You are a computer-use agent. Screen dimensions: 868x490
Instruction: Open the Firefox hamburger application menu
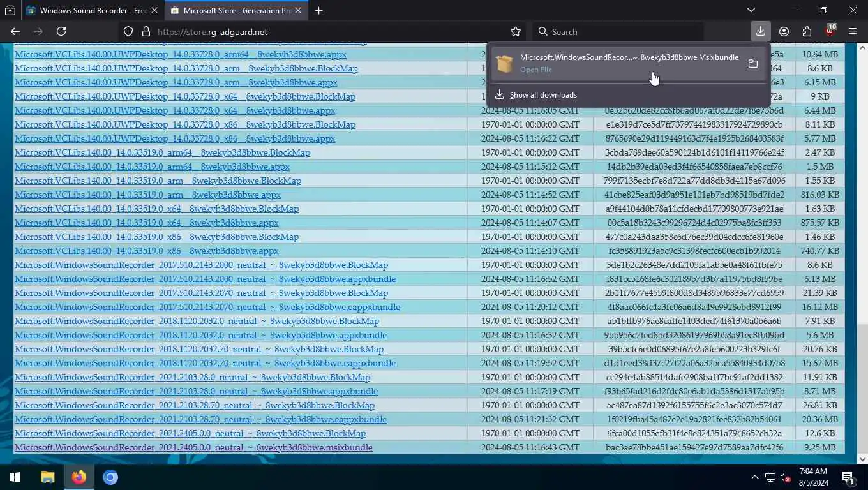point(853,31)
